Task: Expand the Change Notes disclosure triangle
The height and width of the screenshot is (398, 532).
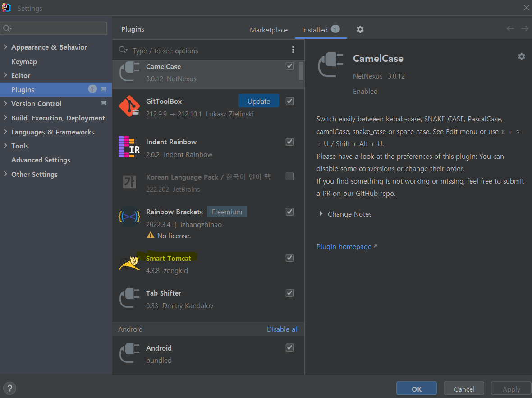Action: click(321, 214)
